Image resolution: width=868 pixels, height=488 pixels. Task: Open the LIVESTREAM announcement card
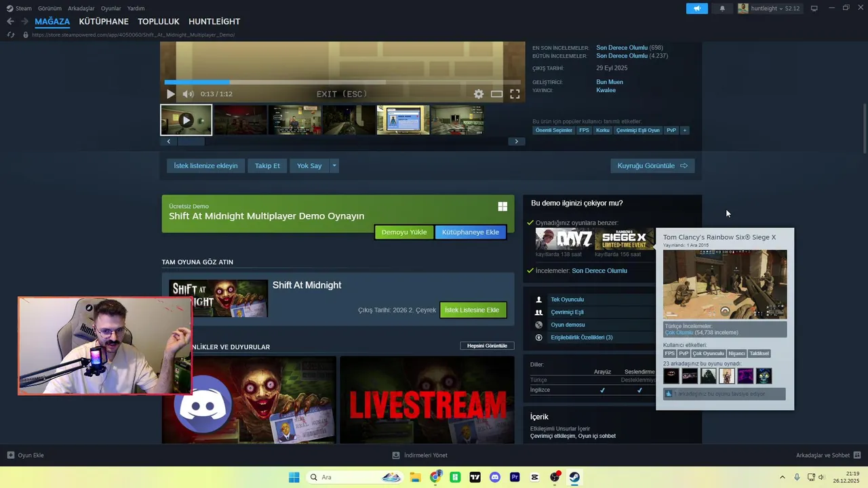(427, 400)
